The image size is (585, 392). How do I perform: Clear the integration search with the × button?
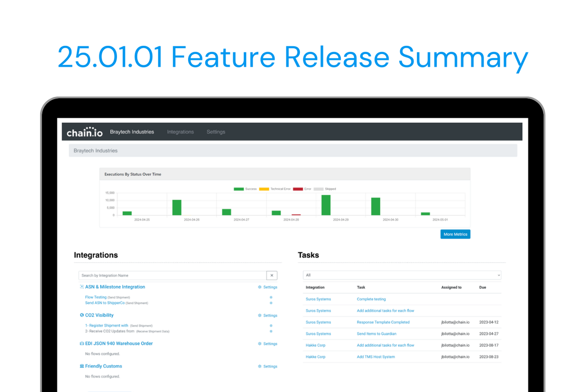point(272,275)
